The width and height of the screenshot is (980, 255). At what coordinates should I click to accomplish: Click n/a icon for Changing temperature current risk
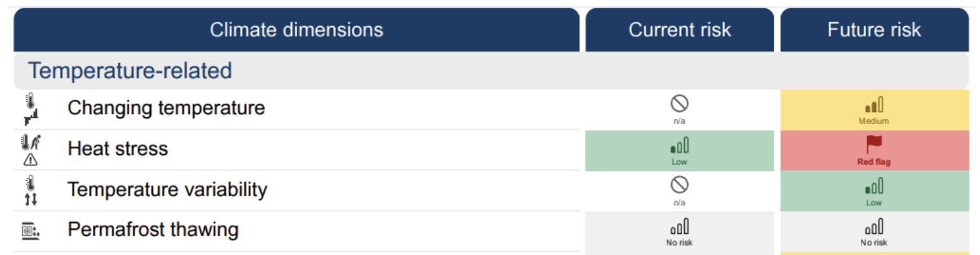[x=680, y=103]
